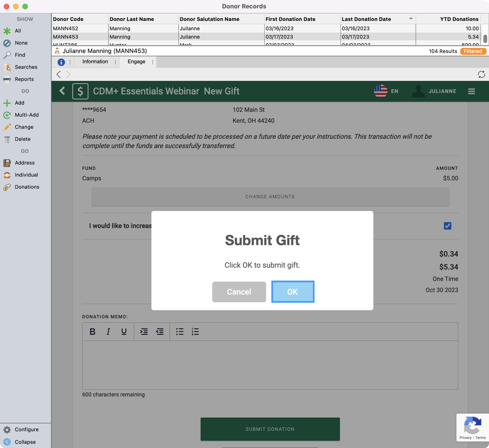This screenshot has height=448, width=489.
Task: Uncheck the increase gift checkbox
Action: (x=447, y=226)
